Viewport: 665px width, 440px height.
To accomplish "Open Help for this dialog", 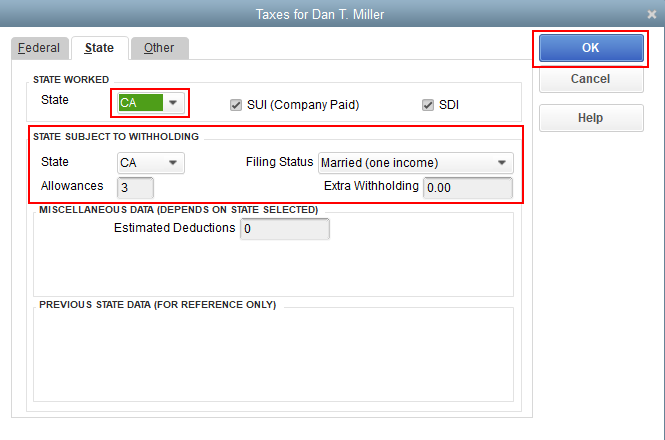I will click(591, 118).
